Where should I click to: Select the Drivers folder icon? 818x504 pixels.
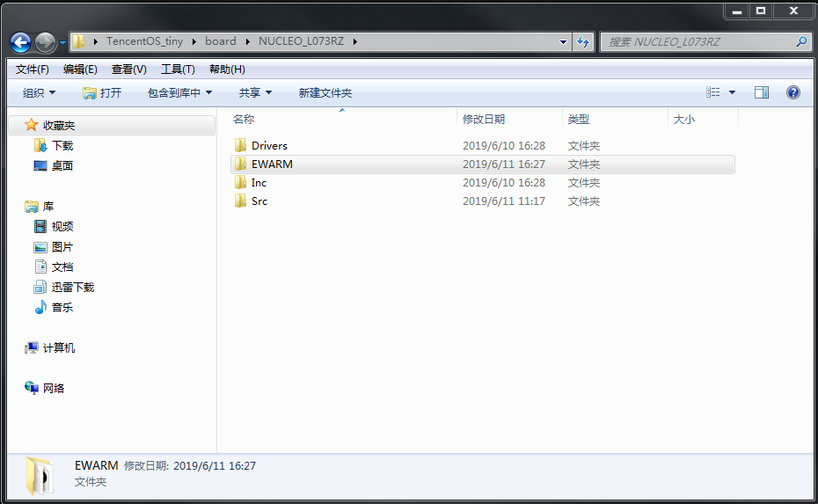[240, 145]
